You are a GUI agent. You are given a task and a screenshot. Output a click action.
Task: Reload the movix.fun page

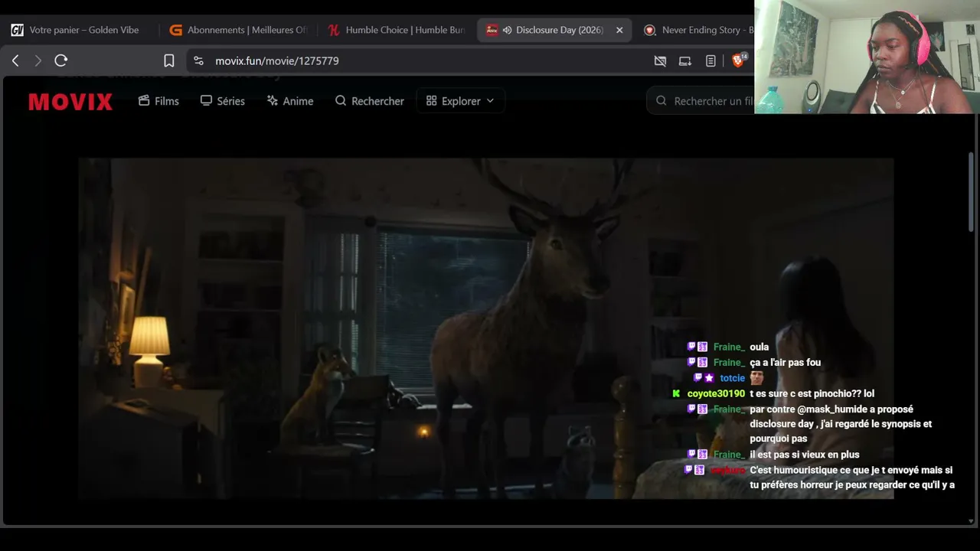[x=61, y=60]
